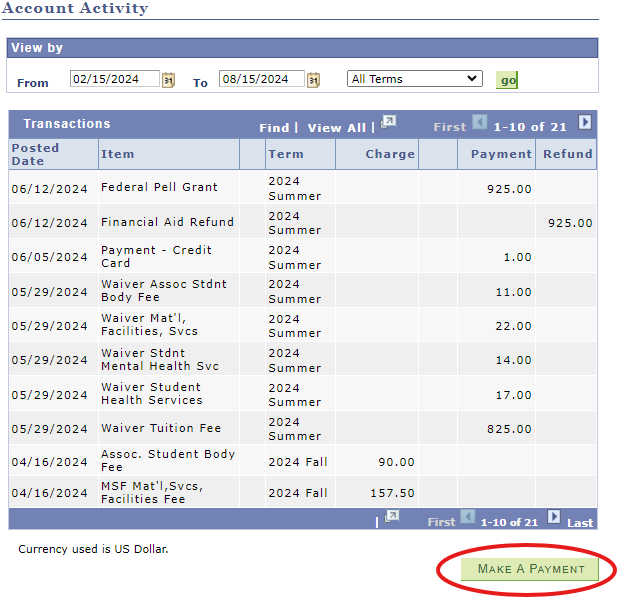
Task: Click the Term column header
Action: click(286, 154)
